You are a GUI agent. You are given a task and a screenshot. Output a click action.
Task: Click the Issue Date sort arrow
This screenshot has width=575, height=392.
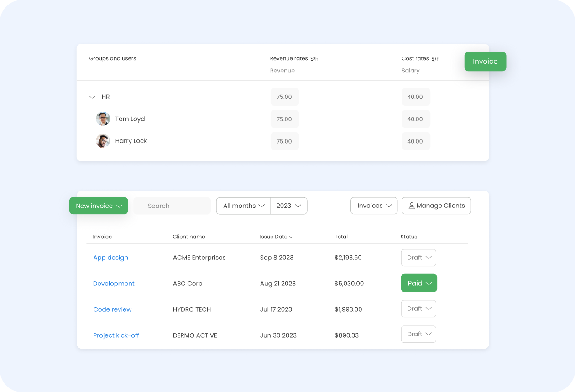[291, 237]
